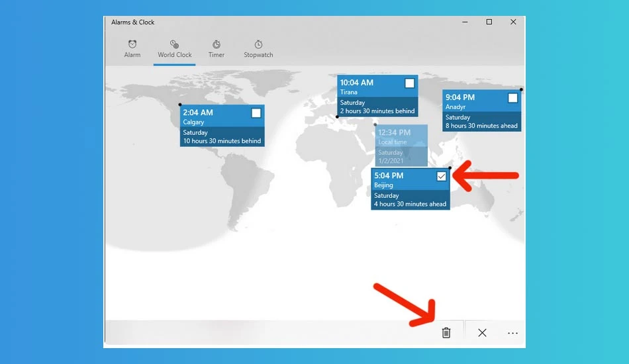Select the Tirana 10:04 AM clock tile
The height and width of the screenshot is (364, 629).
click(x=377, y=96)
